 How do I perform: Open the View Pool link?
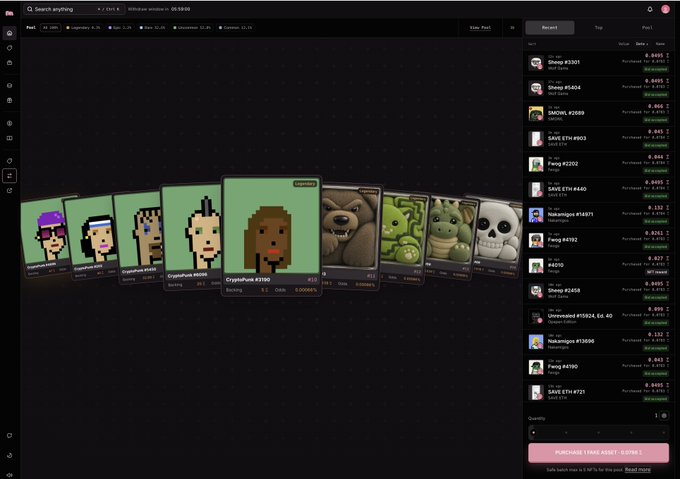(x=480, y=28)
